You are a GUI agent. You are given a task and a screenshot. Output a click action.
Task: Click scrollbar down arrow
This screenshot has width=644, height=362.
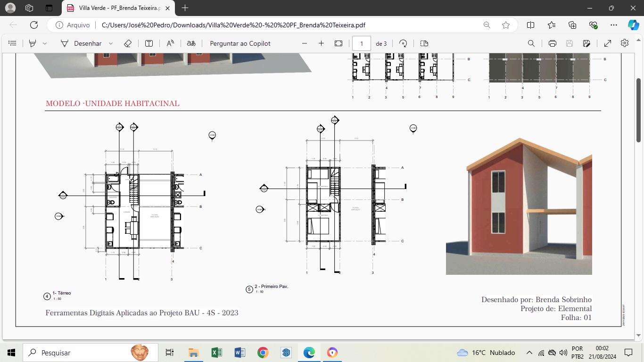[639, 336]
